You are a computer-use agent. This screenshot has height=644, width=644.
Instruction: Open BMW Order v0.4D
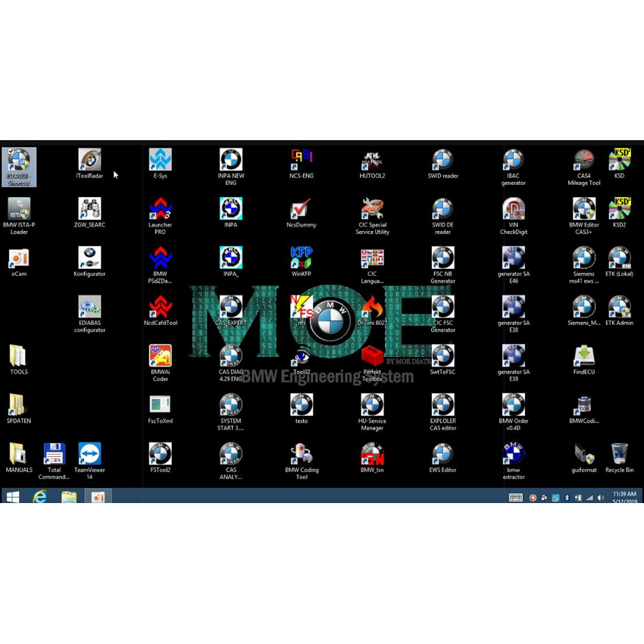(x=514, y=412)
